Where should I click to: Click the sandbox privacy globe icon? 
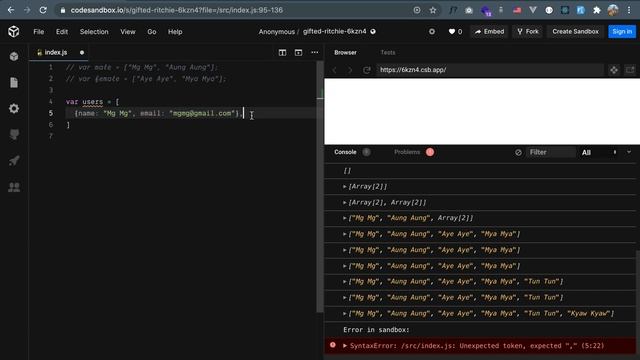click(x=373, y=31)
